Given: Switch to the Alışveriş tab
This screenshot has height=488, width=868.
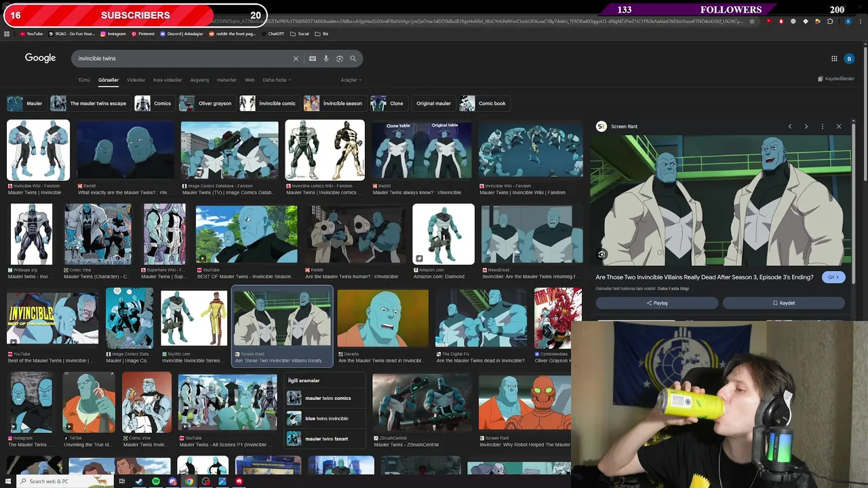Looking at the screenshot, I should [x=199, y=80].
